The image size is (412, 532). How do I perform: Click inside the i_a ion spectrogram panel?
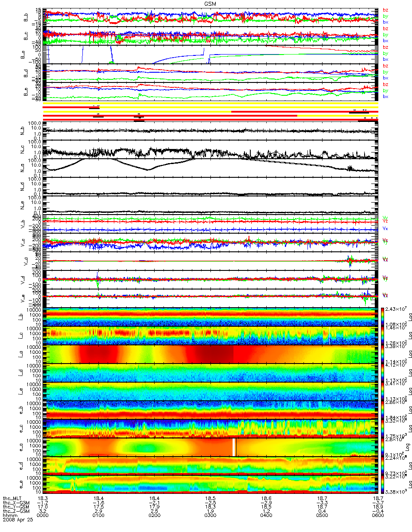click(x=210, y=354)
